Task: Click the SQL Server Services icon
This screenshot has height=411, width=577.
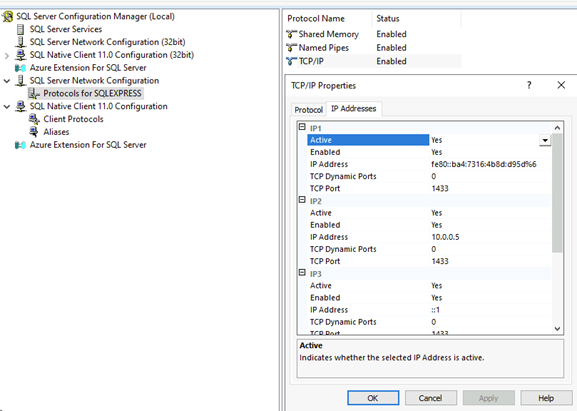Action: click(21, 29)
